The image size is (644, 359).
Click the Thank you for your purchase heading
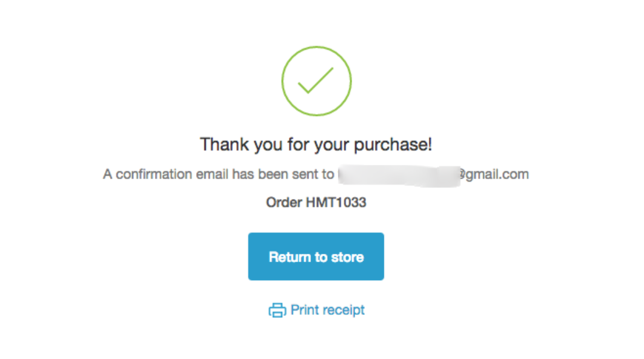(x=316, y=145)
